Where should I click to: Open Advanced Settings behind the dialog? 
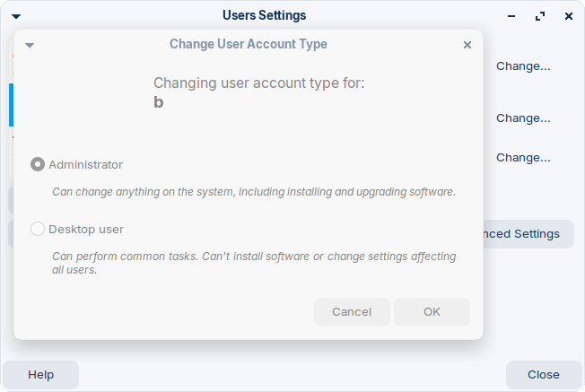pos(528,234)
